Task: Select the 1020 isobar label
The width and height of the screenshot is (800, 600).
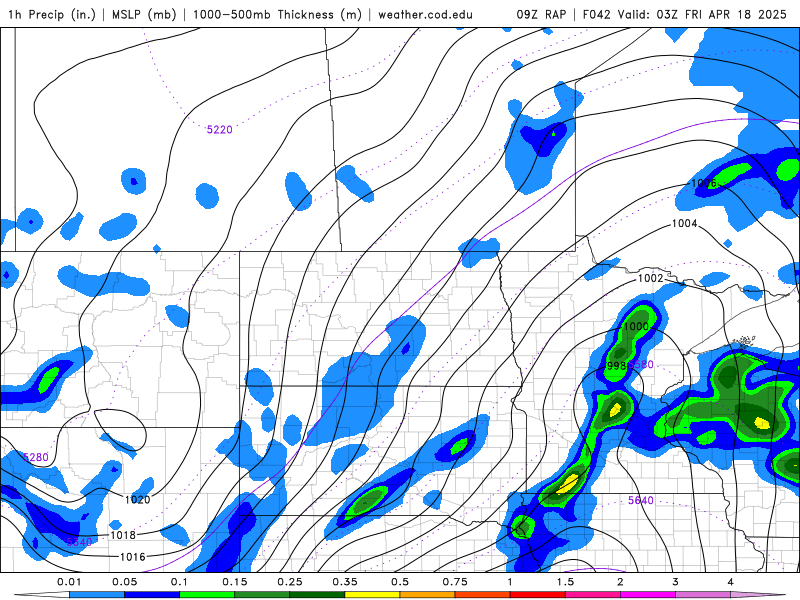Action: click(x=137, y=499)
